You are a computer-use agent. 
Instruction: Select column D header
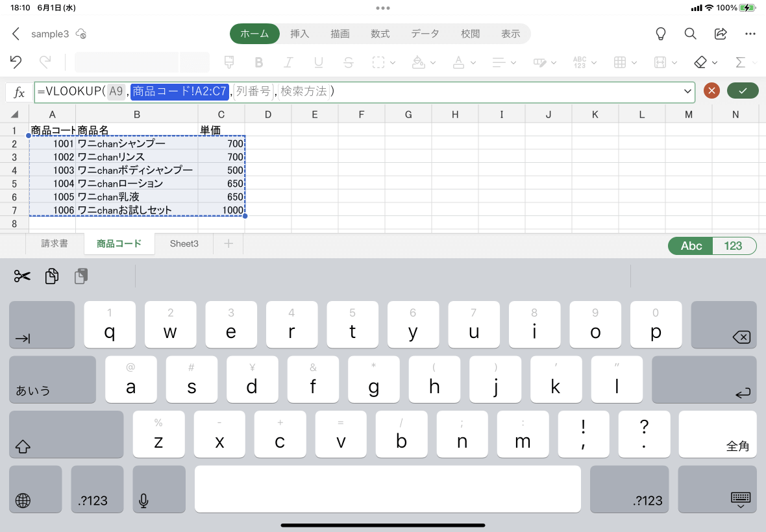coord(267,115)
